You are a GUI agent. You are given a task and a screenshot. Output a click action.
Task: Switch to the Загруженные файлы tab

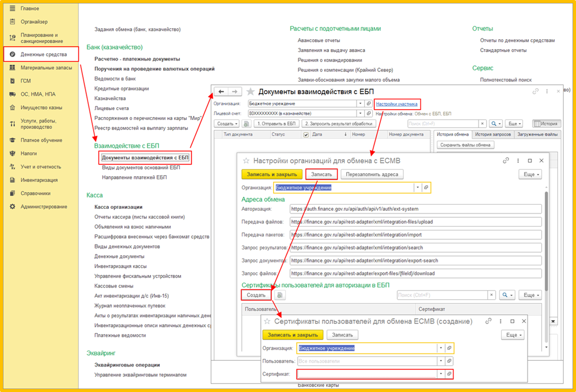pos(537,134)
